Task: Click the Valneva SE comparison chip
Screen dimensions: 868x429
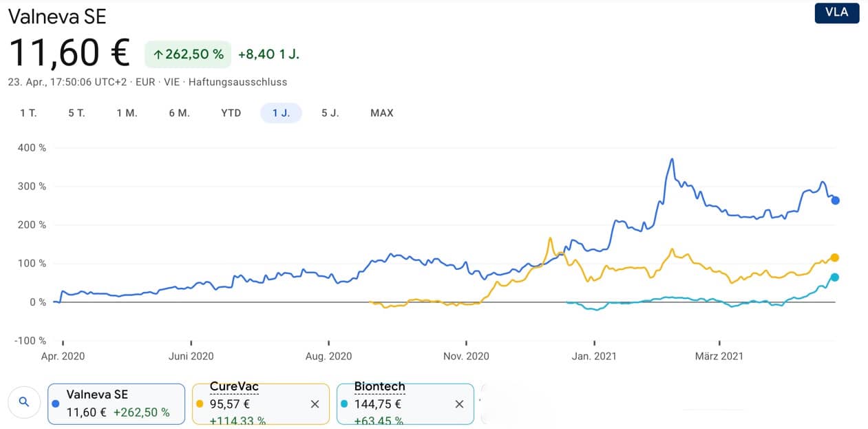Action: [116, 404]
